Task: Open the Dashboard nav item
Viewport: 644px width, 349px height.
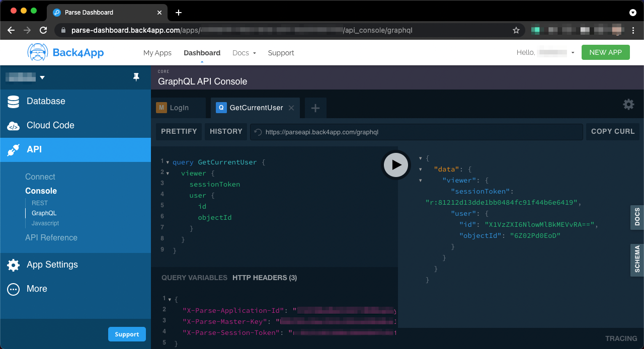Action: tap(202, 53)
